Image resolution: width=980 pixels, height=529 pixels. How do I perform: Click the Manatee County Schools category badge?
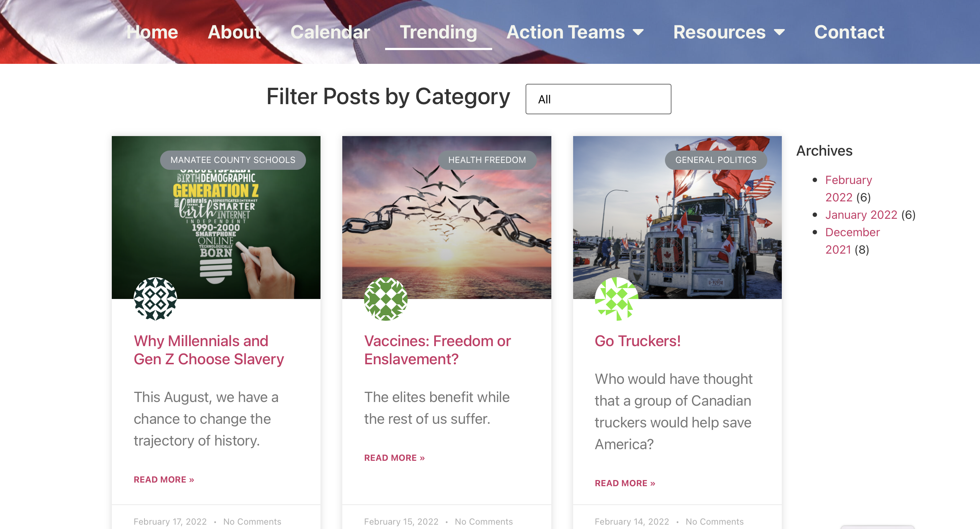tap(233, 160)
